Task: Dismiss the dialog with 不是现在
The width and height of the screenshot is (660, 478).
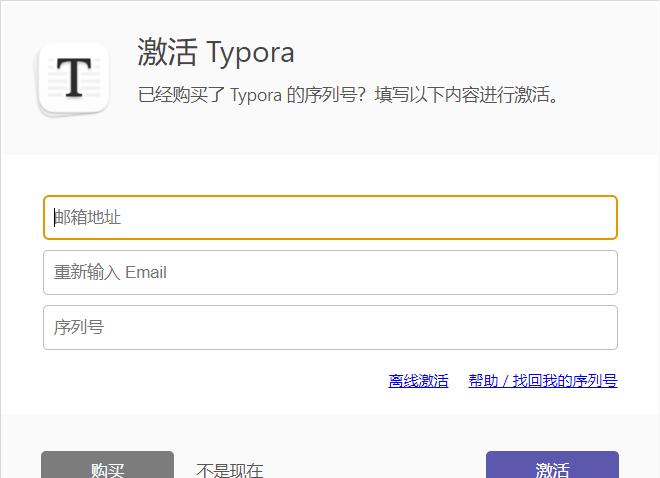Action: pyautogui.click(x=230, y=469)
